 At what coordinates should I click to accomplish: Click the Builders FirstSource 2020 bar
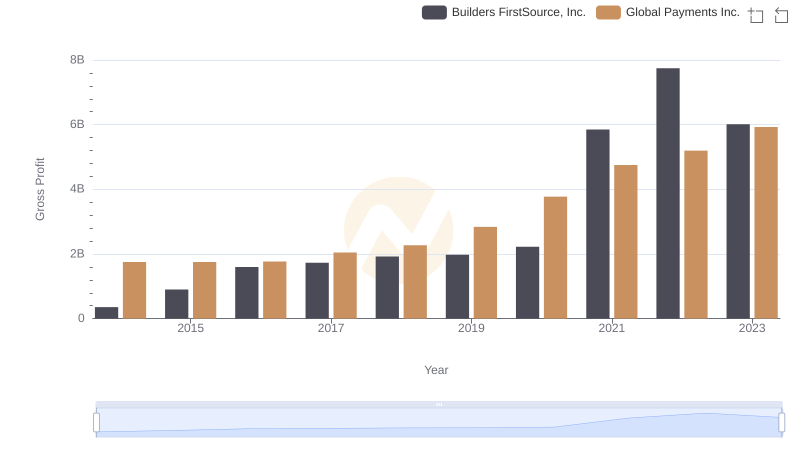527,283
